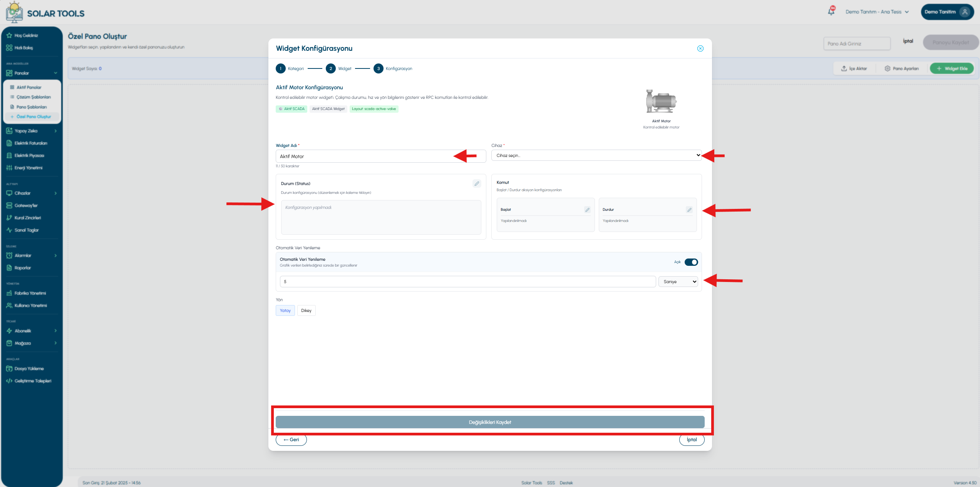This screenshot has height=487, width=980.
Task: Select Yatay orientation option
Action: tap(285, 310)
